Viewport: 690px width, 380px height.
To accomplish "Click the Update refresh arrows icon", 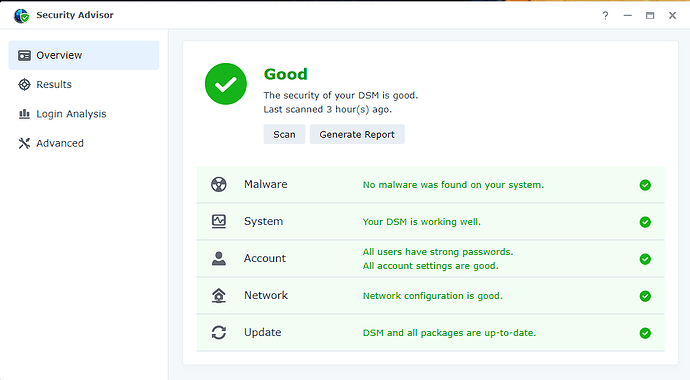I will [219, 332].
